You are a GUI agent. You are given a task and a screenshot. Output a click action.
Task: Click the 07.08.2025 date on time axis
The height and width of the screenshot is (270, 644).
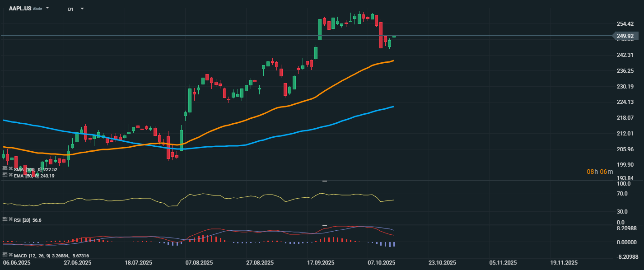(x=199, y=262)
